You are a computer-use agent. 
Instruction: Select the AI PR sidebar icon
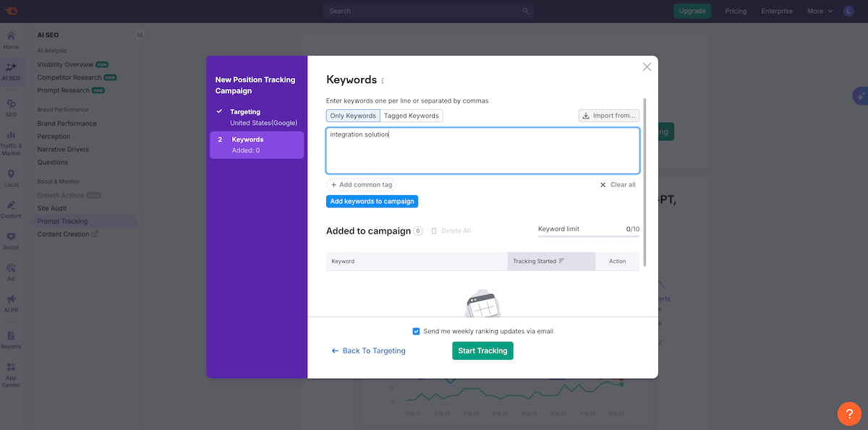tap(12, 302)
